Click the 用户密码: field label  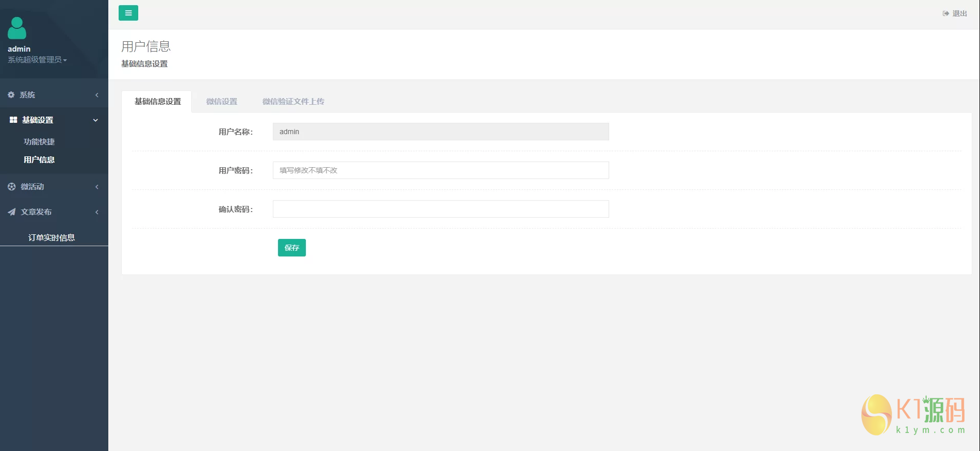(236, 171)
